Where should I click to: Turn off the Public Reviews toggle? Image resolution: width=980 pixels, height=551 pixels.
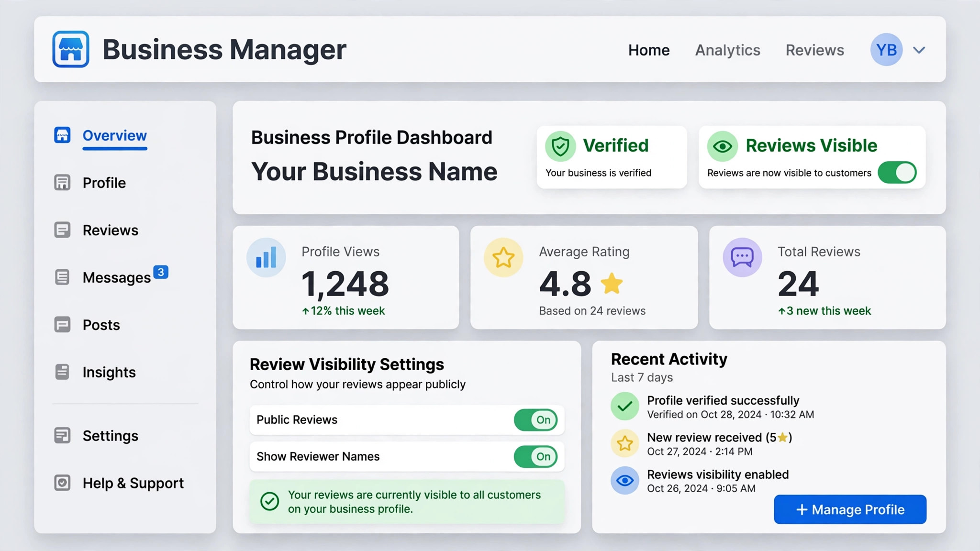535,420
